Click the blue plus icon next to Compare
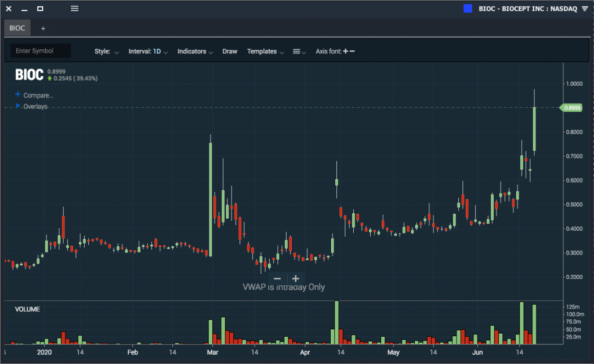The width and height of the screenshot is (594, 364). click(x=17, y=95)
